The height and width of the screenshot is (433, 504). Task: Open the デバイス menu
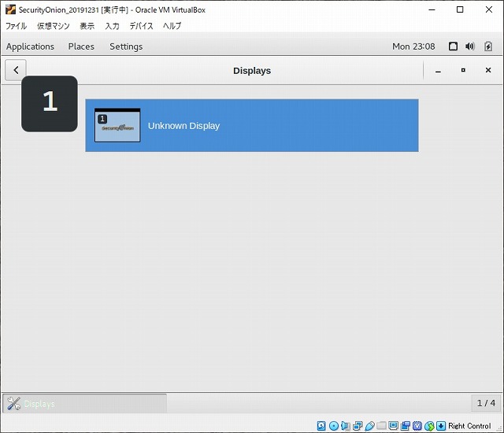pyautogui.click(x=142, y=26)
